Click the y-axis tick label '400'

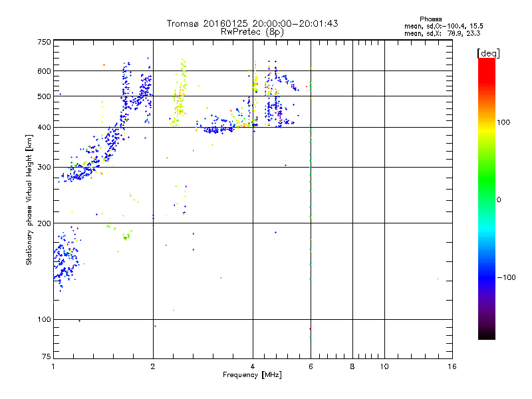click(x=44, y=127)
